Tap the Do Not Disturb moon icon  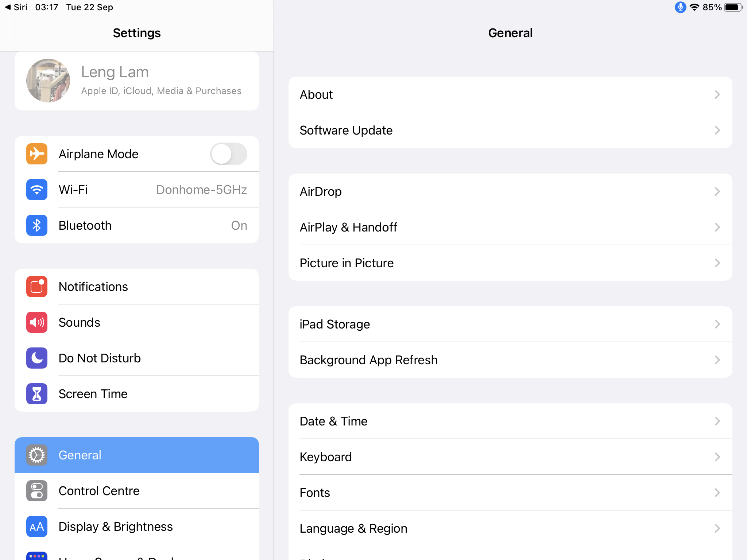37,358
